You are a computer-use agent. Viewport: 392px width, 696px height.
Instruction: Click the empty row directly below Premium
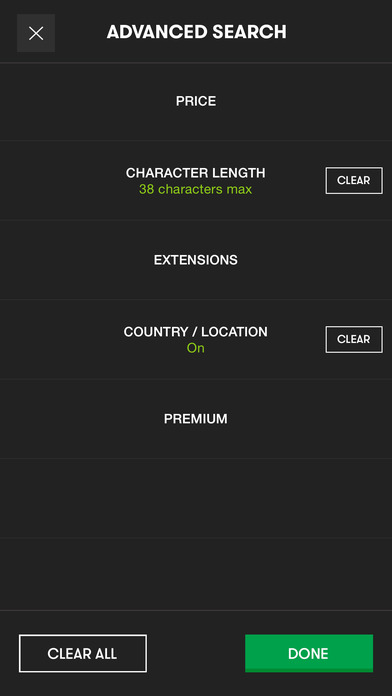pos(196,498)
